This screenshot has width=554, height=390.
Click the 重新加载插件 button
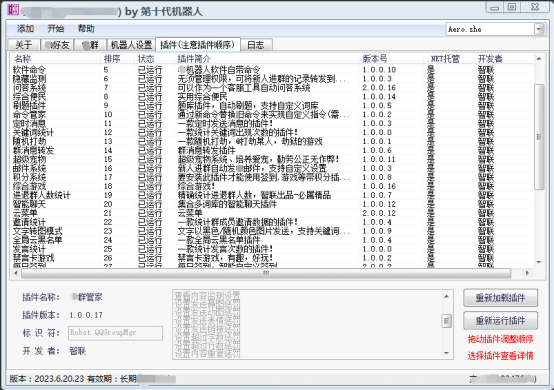pos(500,298)
